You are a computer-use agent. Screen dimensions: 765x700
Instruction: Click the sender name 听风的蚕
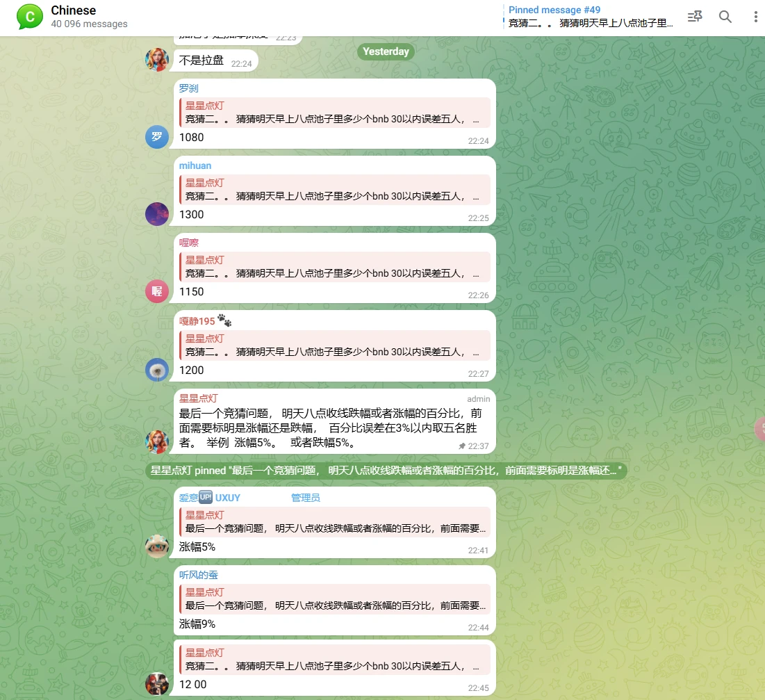point(199,575)
